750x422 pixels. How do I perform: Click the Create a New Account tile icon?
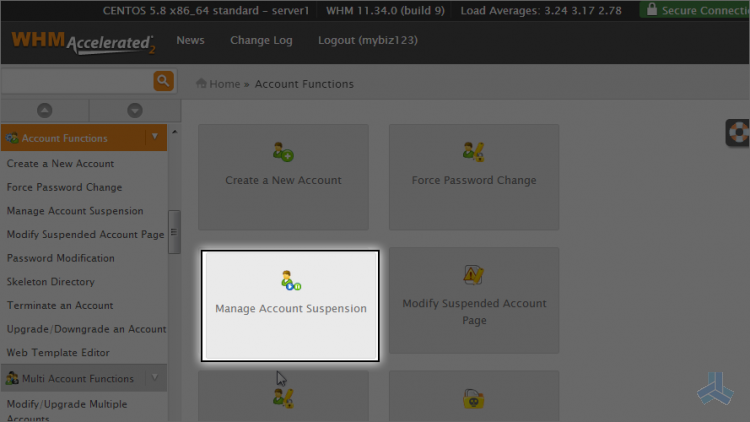(x=283, y=153)
